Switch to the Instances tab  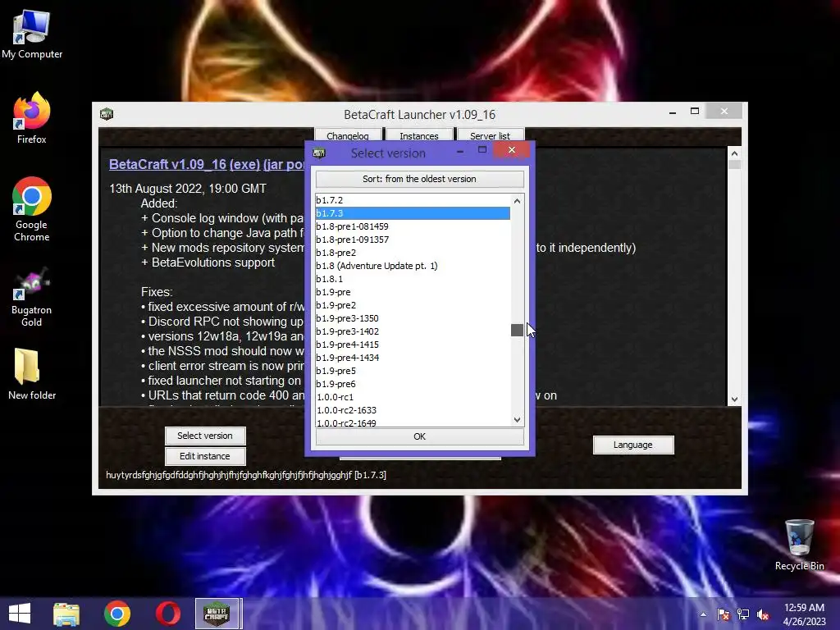pyautogui.click(x=419, y=135)
